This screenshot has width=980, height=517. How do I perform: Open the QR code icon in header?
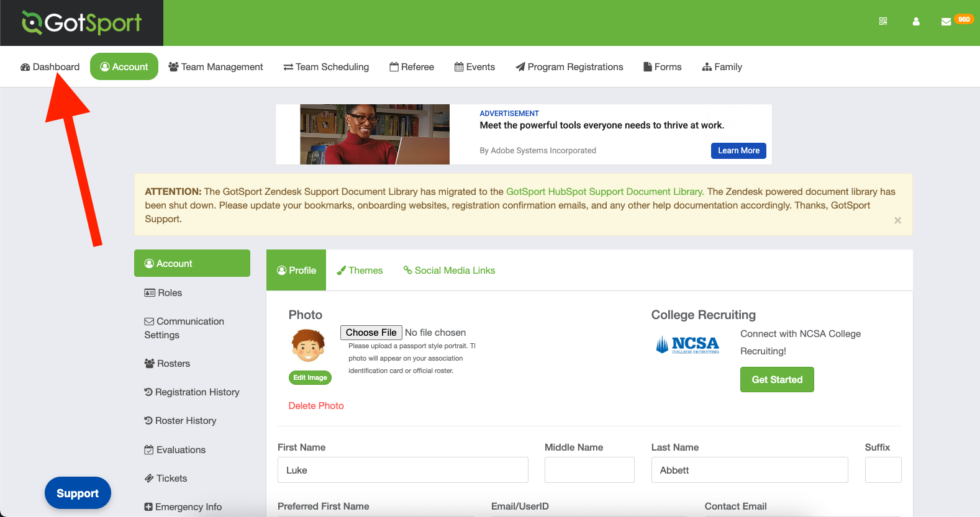pos(883,21)
